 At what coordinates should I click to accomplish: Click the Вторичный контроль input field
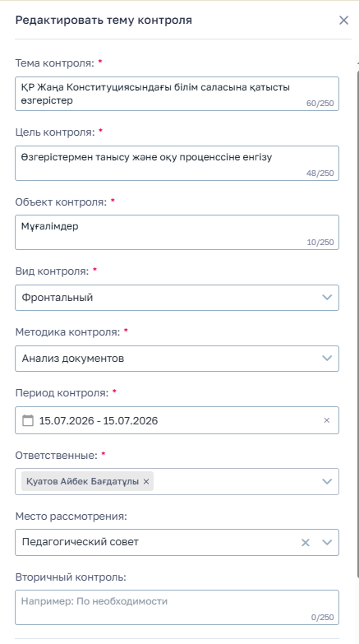coord(177,608)
